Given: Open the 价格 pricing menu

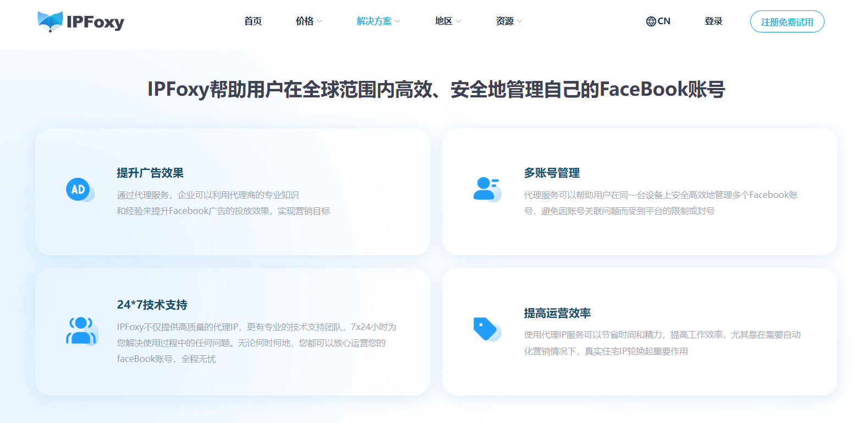Looking at the screenshot, I should point(305,21).
